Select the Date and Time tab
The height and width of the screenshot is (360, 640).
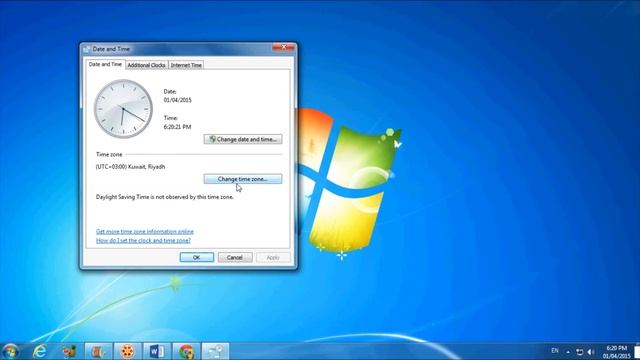coord(105,64)
